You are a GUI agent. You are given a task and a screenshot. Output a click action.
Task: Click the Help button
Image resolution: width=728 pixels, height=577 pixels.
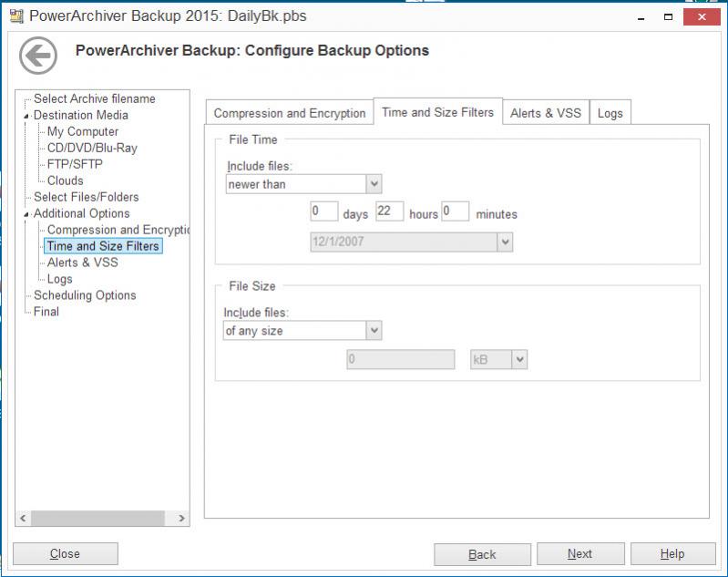click(x=672, y=554)
